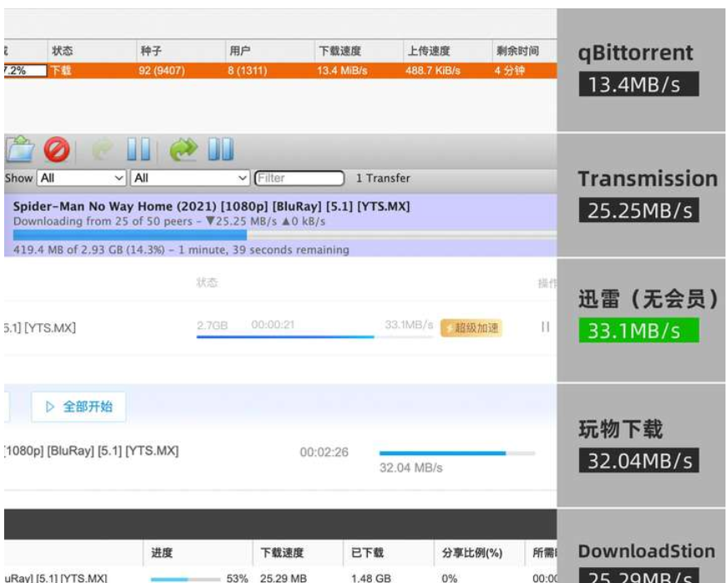Click the Transmission 25.25MB/s speed label
728x583 pixels.
pyautogui.click(x=639, y=210)
